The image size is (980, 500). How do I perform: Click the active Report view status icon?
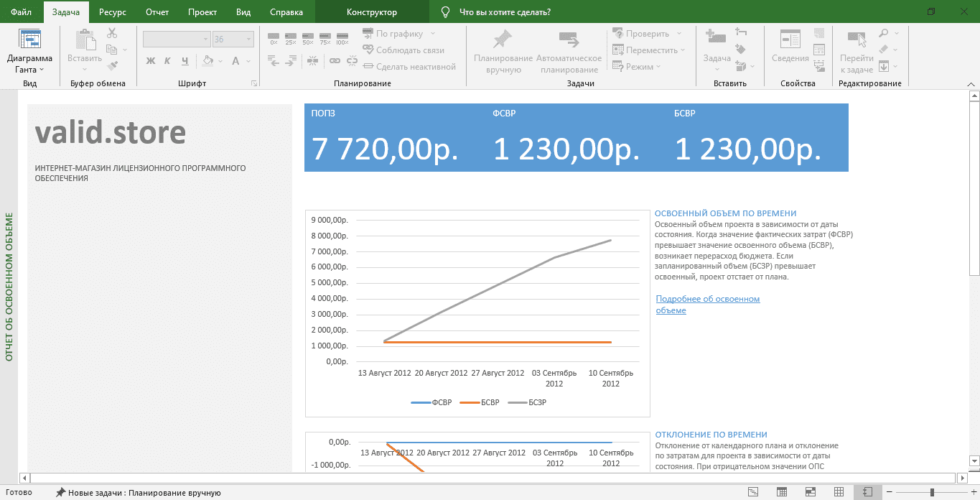[867, 492]
